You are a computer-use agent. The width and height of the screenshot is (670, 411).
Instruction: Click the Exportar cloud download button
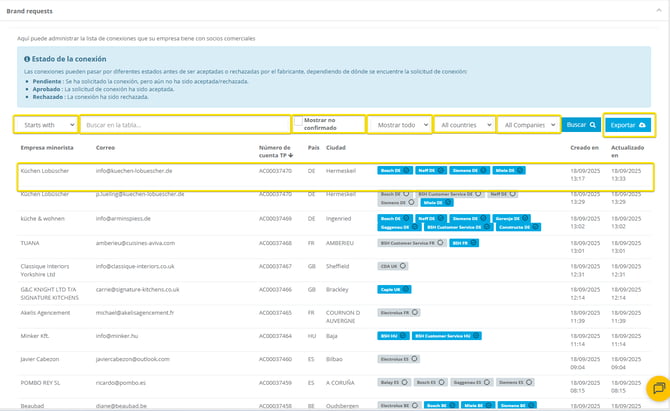(629, 125)
